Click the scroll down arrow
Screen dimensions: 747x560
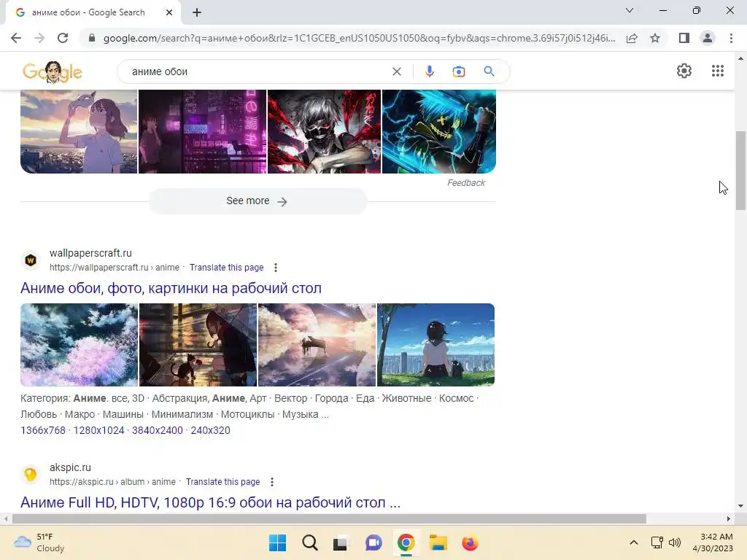tap(740, 506)
